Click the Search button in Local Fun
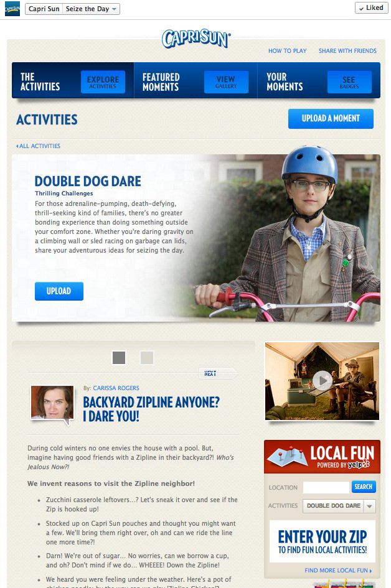Image resolution: width=391 pixels, height=588 pixels. point(363,487)
